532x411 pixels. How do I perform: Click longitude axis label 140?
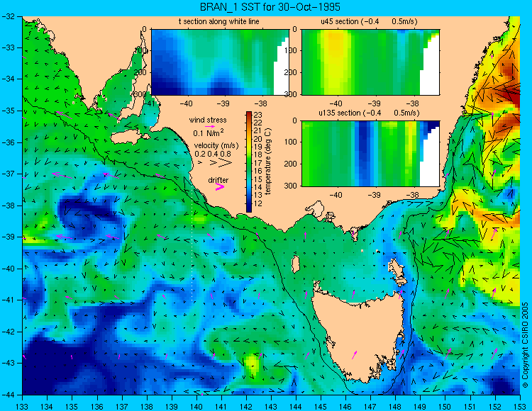click(196, 406)
